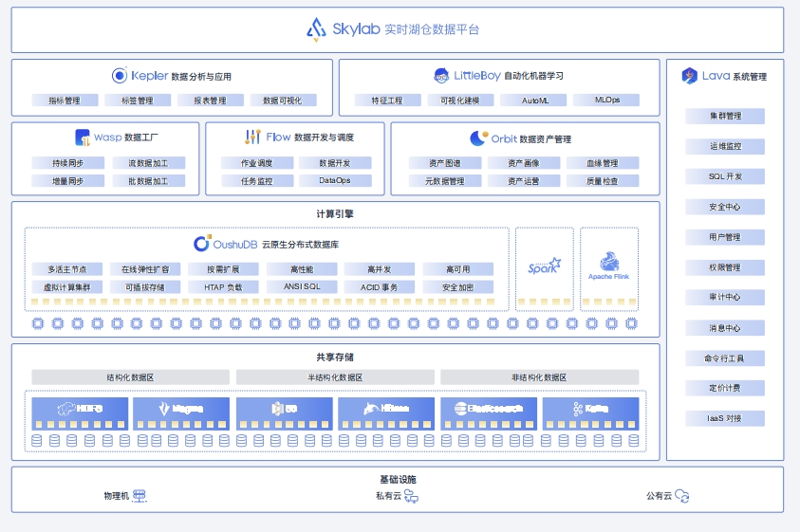Open 用户管理 in the Lava panel
This screenshot has height=532, width=800.
point(725,237)
